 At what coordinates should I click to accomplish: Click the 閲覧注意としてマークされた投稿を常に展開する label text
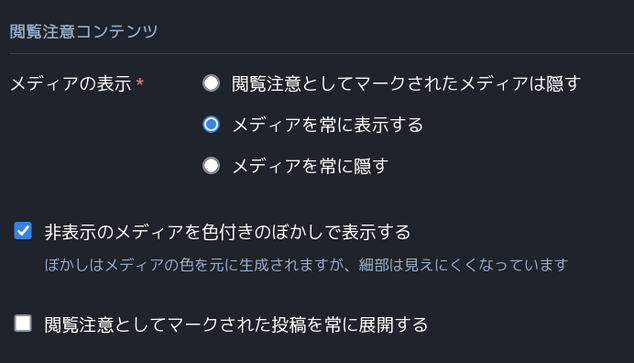click(x=236, y=325)
